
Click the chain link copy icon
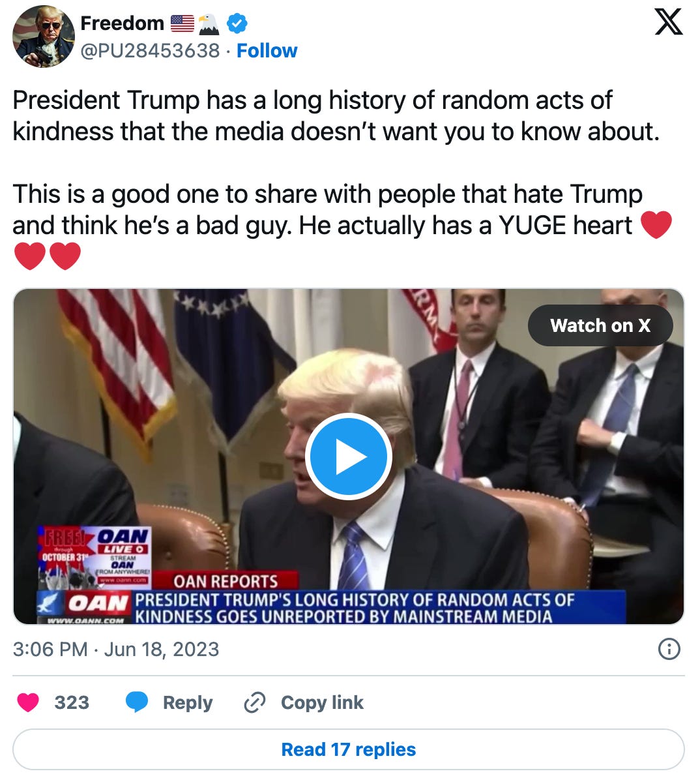coord(255,702)
